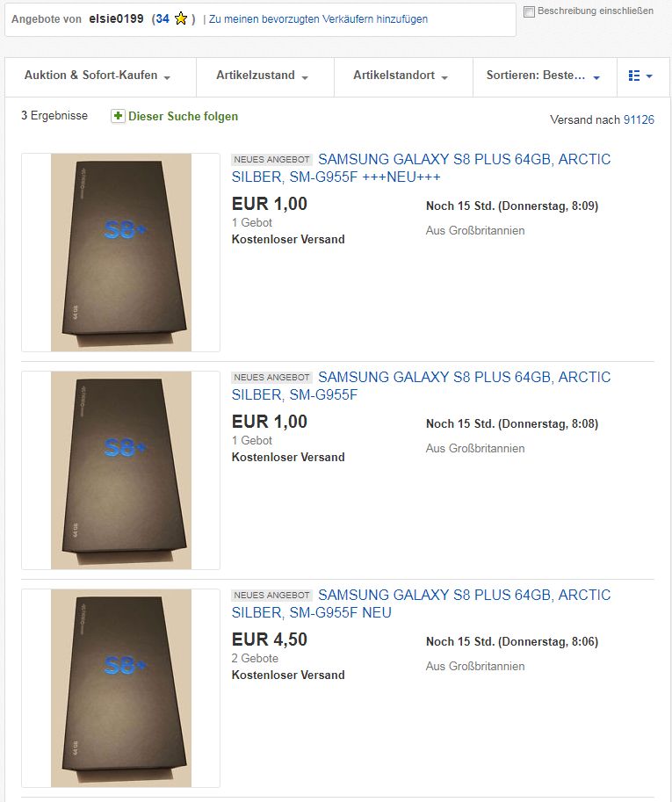
Task: Click second Galaxy S8+ box thumbnail
Action: pos(120,470)
